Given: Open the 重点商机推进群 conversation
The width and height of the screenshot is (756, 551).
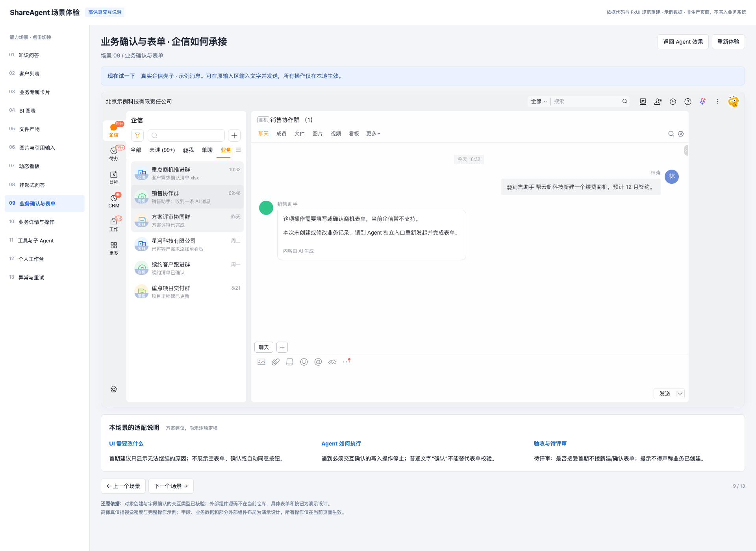Looking at the screenshot, I should (x=187, y=173).
